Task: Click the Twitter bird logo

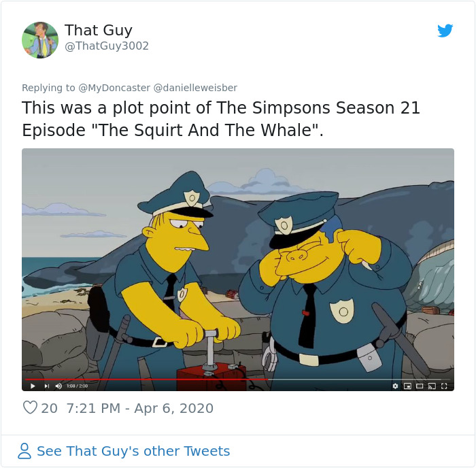Action: [x=445, y=31]
